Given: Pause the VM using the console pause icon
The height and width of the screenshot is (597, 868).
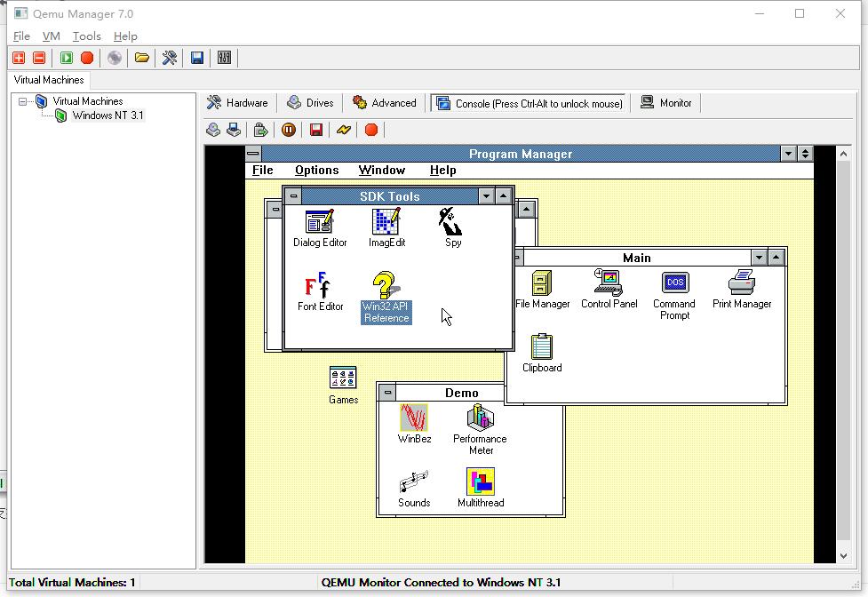Looking at the screenshot, I should tap(289, 130).
